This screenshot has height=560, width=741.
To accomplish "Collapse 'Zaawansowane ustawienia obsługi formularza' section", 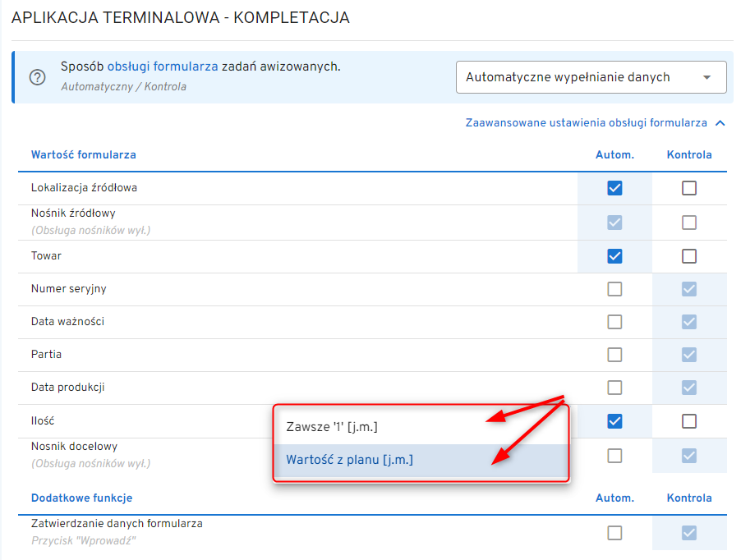I will point(587,122).
